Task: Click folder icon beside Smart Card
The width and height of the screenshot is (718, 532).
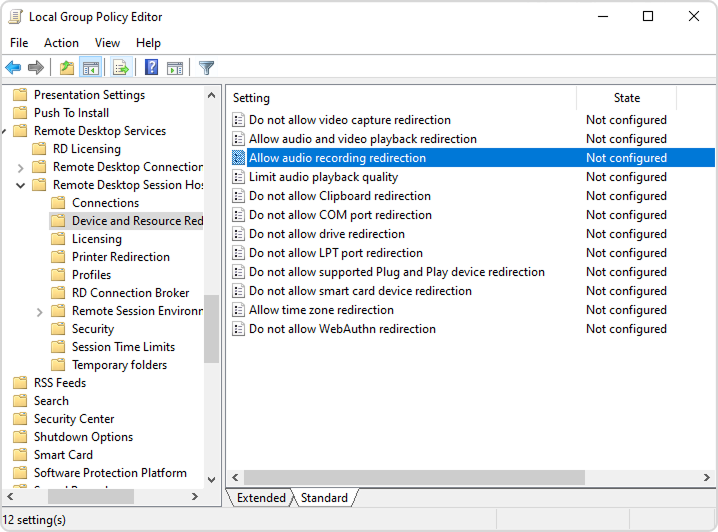Action: (20, 455)
